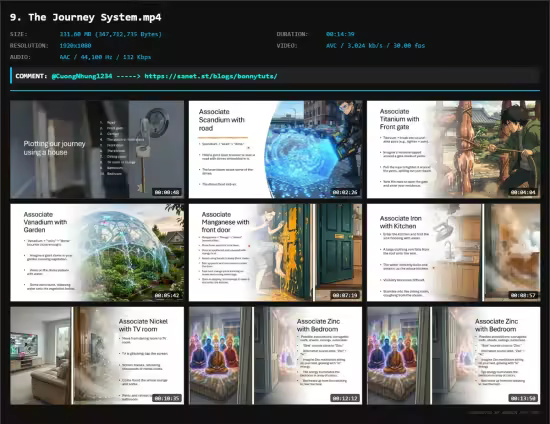This screenshot has width=550, height=424.
Task: Open the Associate Vanadium with Garden thumbnail
Action: 97,253
